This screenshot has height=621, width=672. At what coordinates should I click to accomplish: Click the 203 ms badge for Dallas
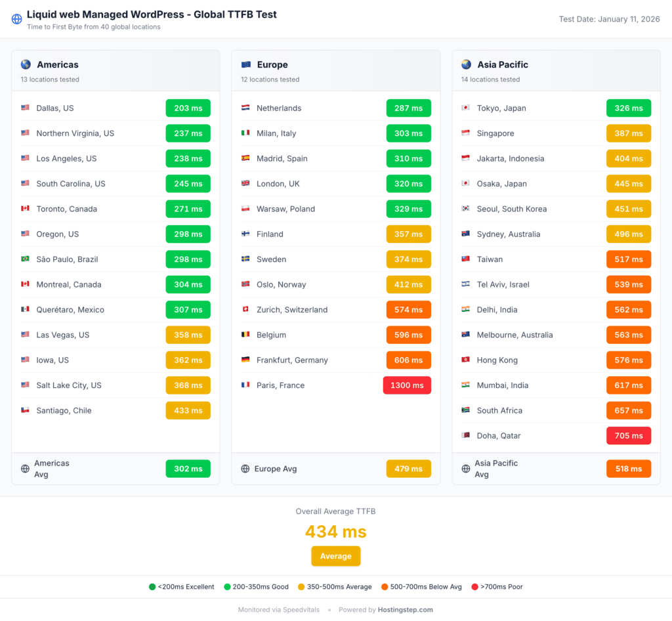click(188, 108)
